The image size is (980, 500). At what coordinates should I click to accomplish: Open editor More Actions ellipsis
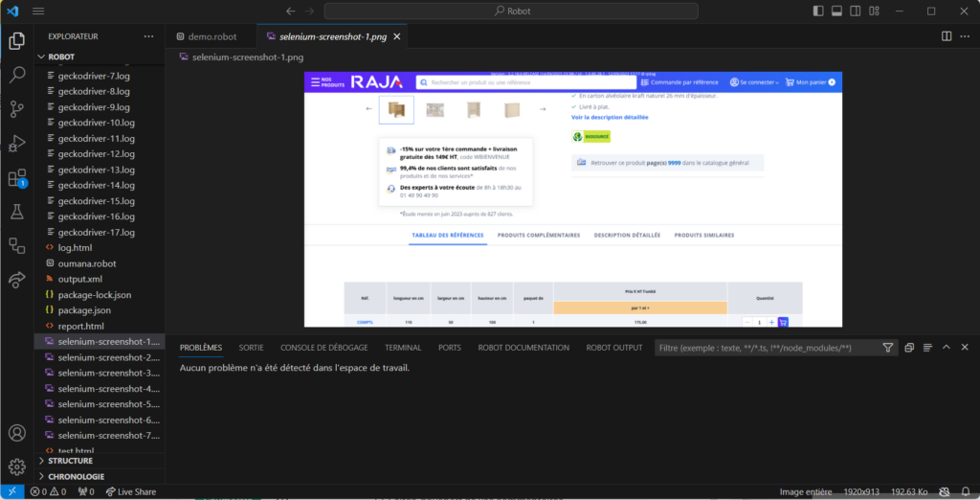tap(966, 36)
